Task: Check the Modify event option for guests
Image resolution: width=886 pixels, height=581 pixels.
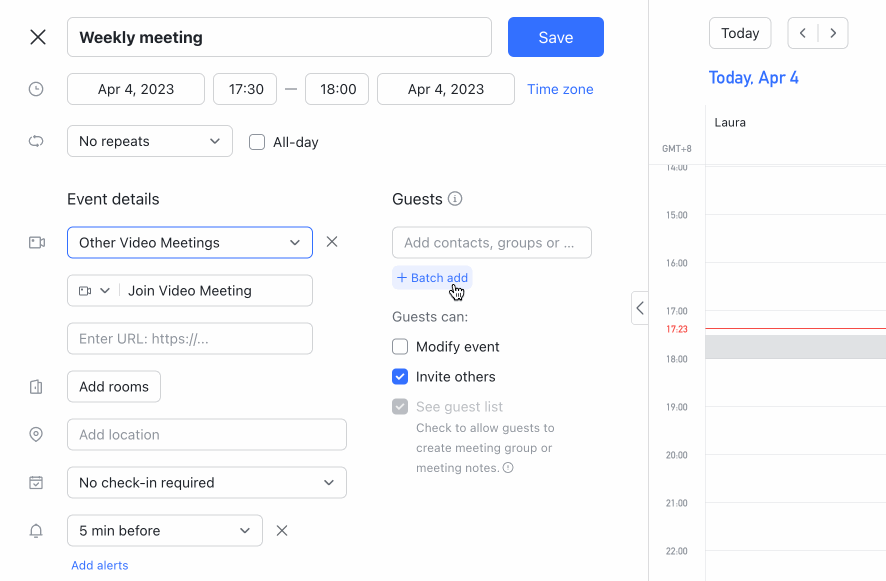Action: (x=400, y=346)
